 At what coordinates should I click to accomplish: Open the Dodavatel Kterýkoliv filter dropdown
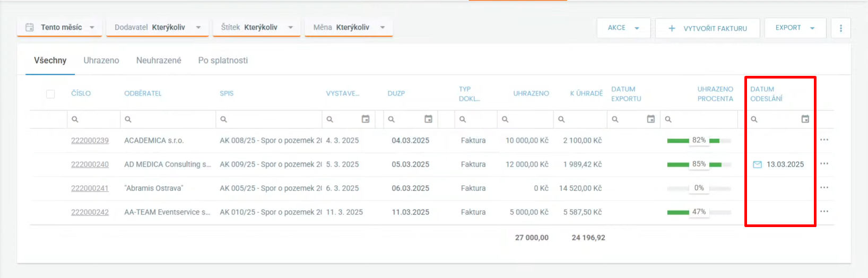[x=158, y=28]
